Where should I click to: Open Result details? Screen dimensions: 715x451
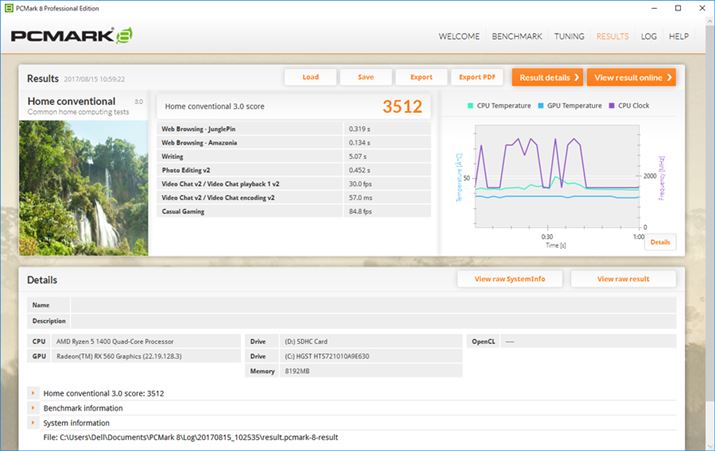click(x=547, y=78)
